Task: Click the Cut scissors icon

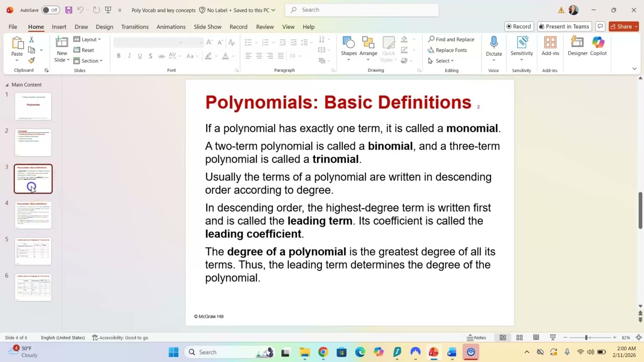Action: pyautogui.click(x=31, y=39)
